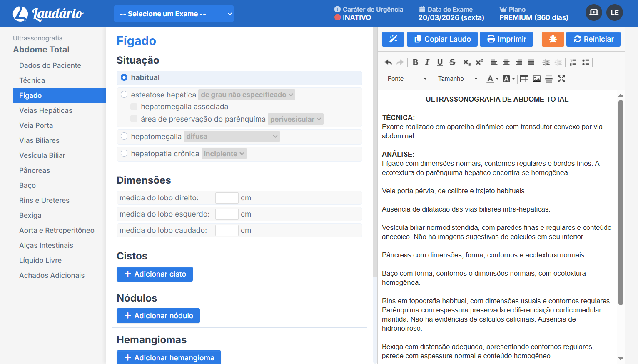Undo the last editor change
Screen dimensions: 638x364
[388, 62]
